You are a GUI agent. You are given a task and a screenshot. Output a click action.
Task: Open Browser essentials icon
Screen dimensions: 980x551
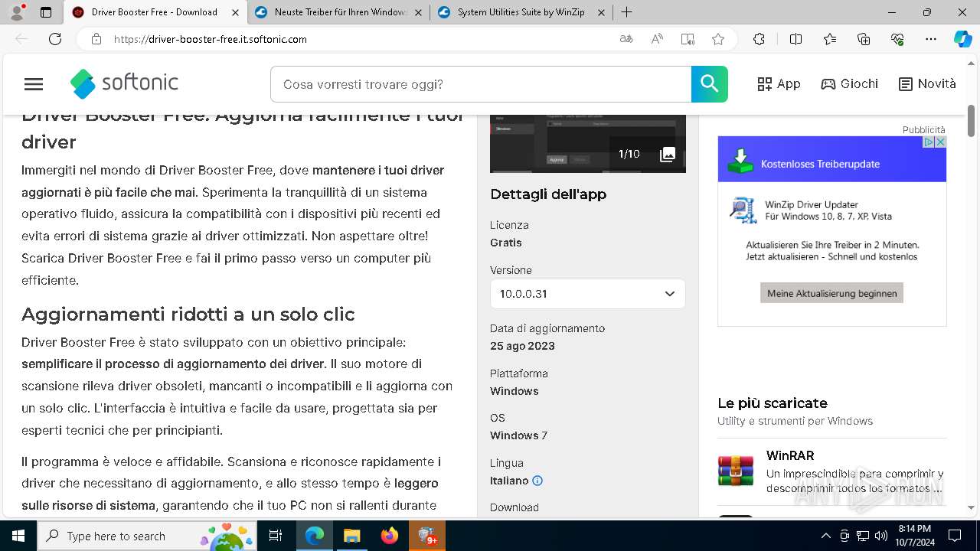[x=897, y=39]
